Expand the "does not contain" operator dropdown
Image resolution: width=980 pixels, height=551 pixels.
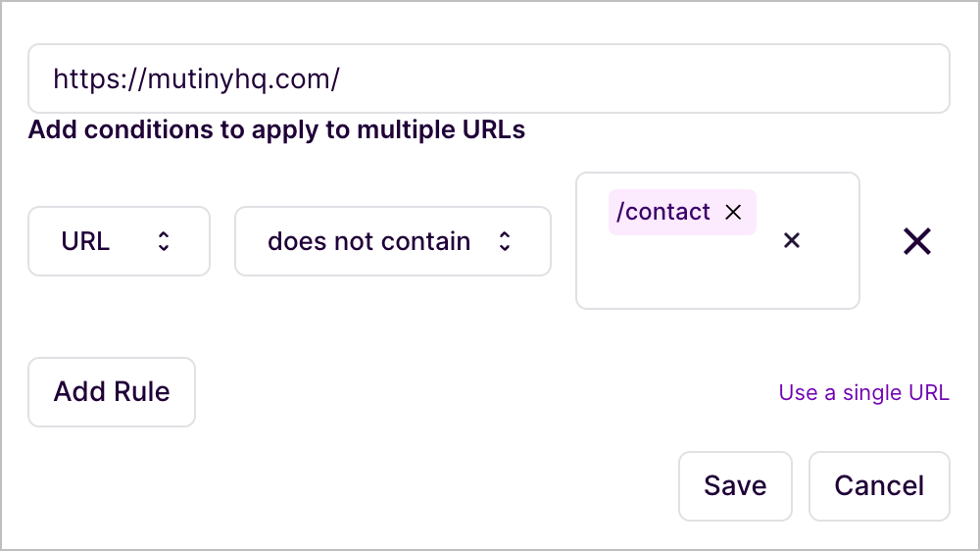392,241
